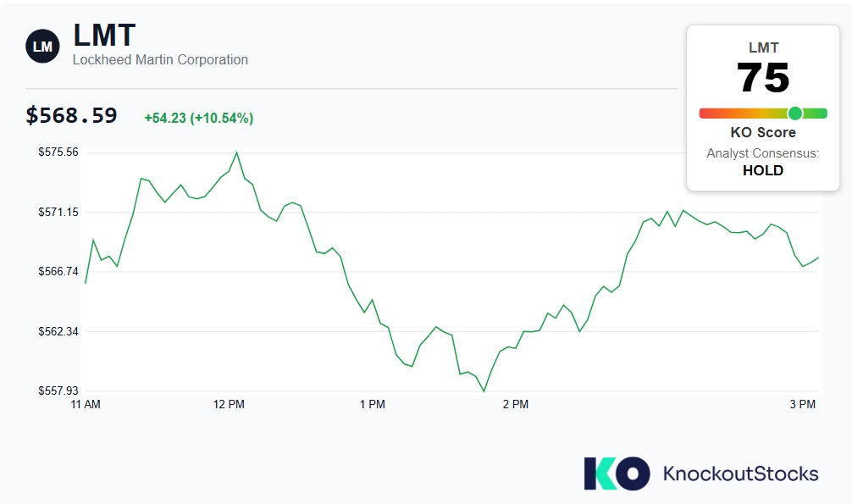Screen dimensions: 852x504
Task: Click the KO score value 75
Action: tap(763, 78)
